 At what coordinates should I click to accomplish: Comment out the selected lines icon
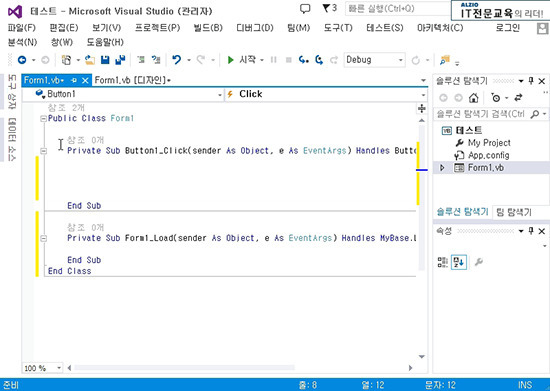pos(141,60)
